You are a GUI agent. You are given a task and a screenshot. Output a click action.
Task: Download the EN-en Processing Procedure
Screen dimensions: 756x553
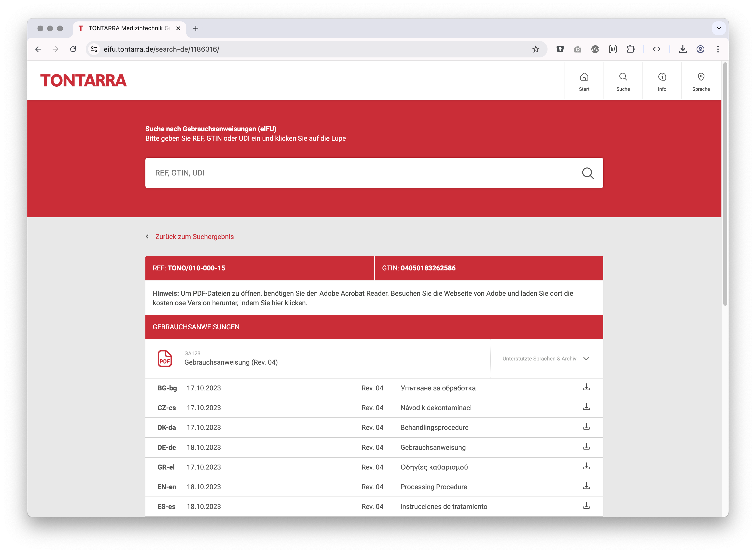tap(586, 486)
